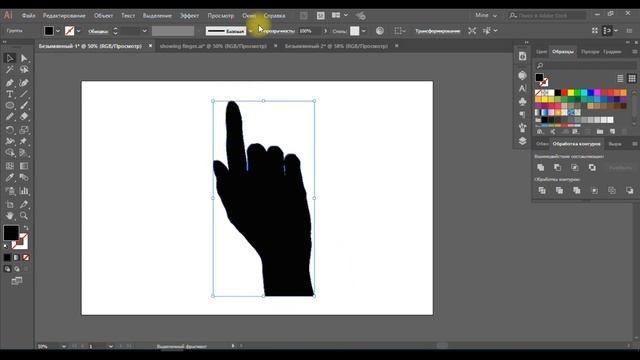Select the Rotate tool
Viewport: 640px width, 360px height.
pos(10,130)
